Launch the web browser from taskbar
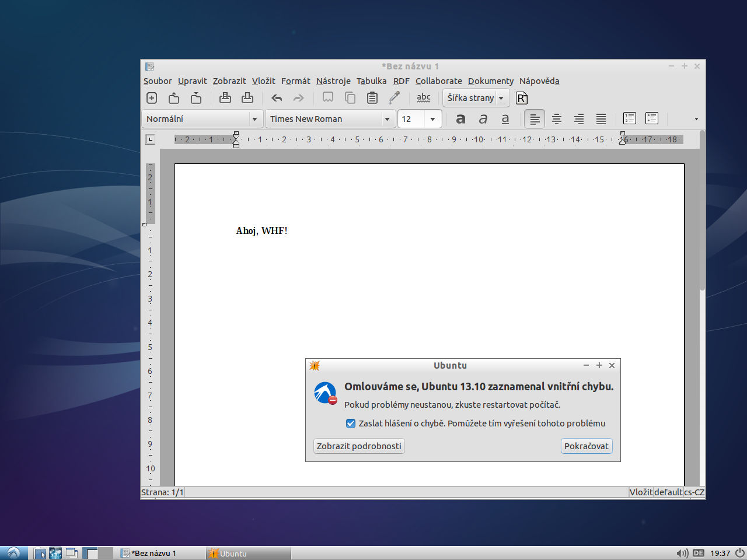This screenshot has height=560, width=747. (55, 553)
